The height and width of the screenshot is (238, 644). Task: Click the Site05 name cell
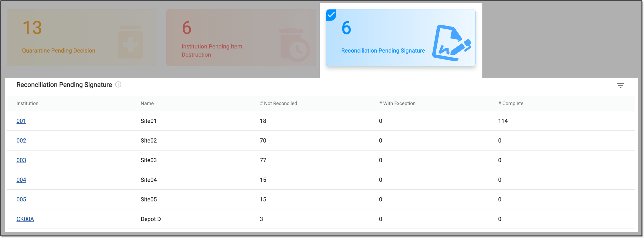149,199
